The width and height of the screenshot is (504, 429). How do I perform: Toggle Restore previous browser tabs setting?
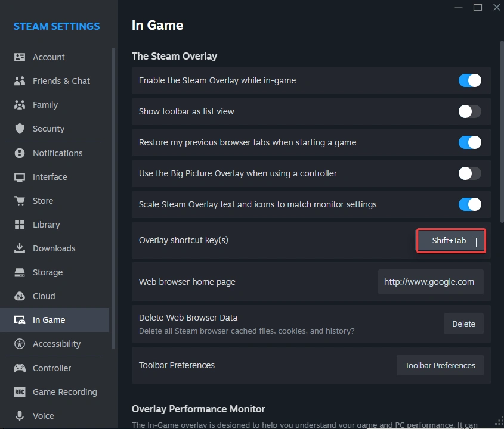[x=469, y=142]
